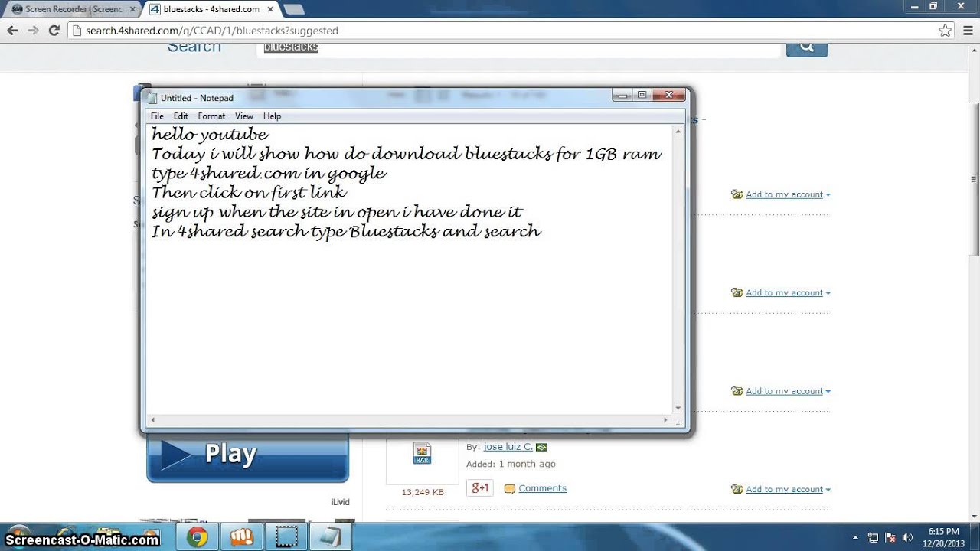Open the orange fist app in the taskbar
The image size is (980, 551).
point(242,537)
